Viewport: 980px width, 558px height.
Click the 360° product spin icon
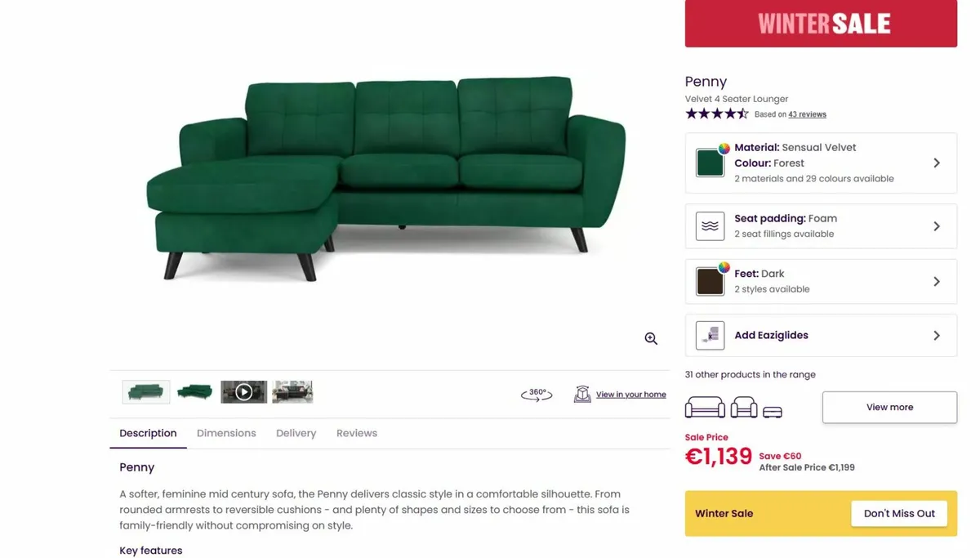(536, 393)
